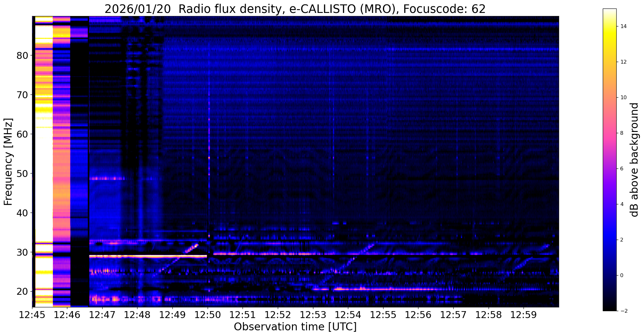Click the 30 MHz frequency tick label
This screenshot has width=644, height=336.
(22, 252)
